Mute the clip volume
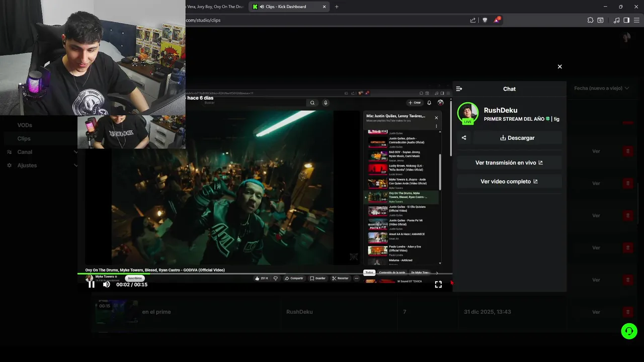This screenshot has height=362, width=644. coord(106,285)
